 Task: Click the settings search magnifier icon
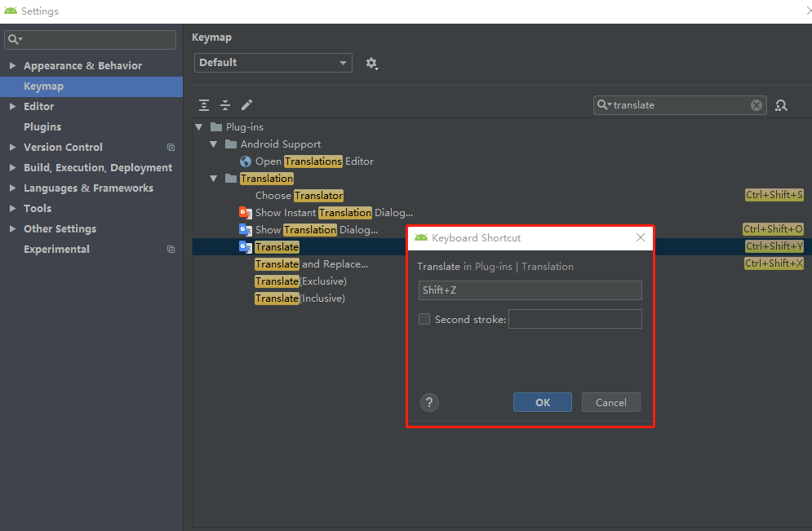point(13,39)
